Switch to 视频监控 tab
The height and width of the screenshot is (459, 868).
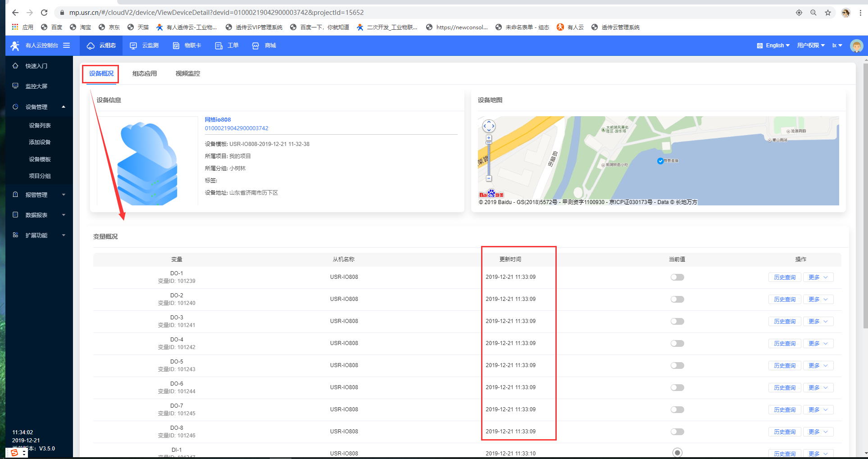pyautogui.click(x=188, y=73)
